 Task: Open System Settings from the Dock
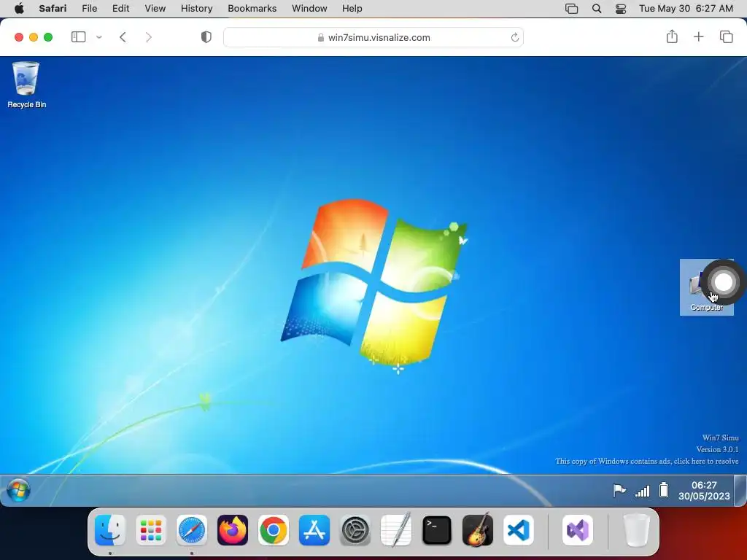(355, 530)
